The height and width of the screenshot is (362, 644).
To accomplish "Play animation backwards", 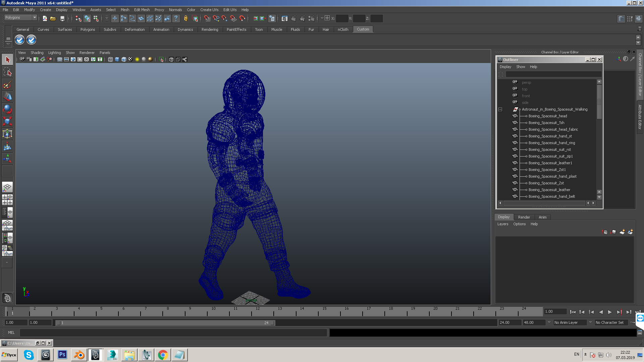I will coord(601,312).
